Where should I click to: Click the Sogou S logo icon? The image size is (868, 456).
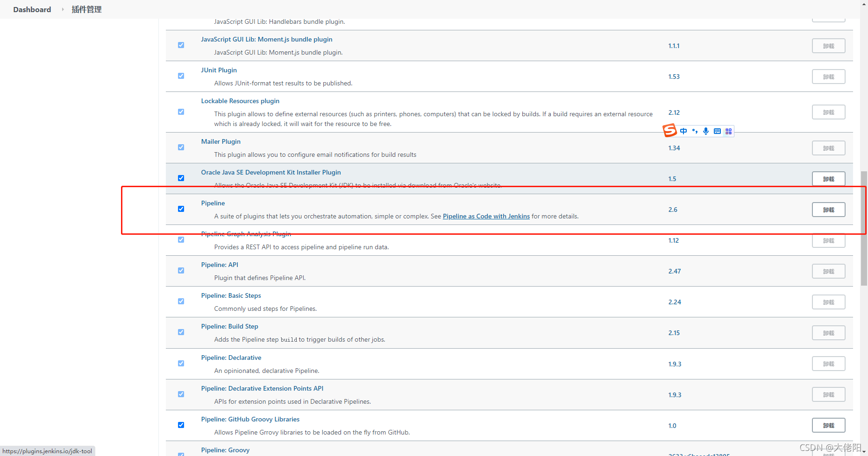point(670,130)
